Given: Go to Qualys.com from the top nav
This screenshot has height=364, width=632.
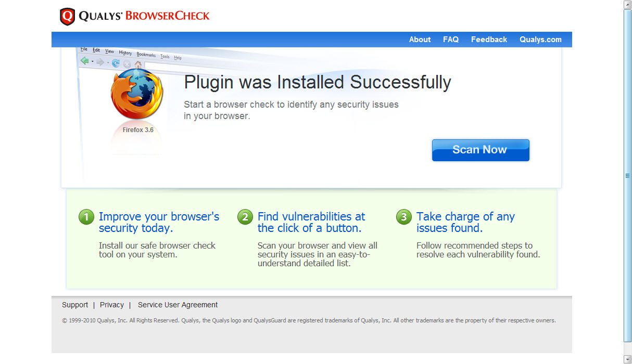Looking at the screenshot, I should 540,40.
